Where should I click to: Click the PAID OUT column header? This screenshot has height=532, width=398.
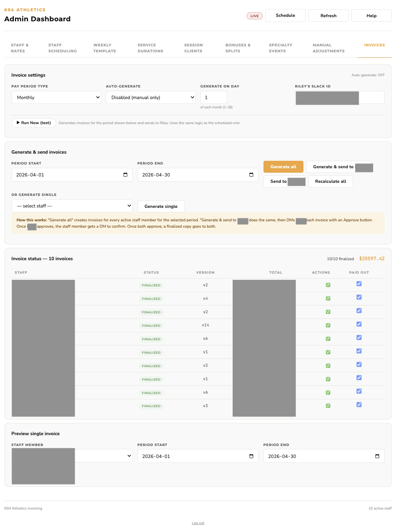[359, 273]
